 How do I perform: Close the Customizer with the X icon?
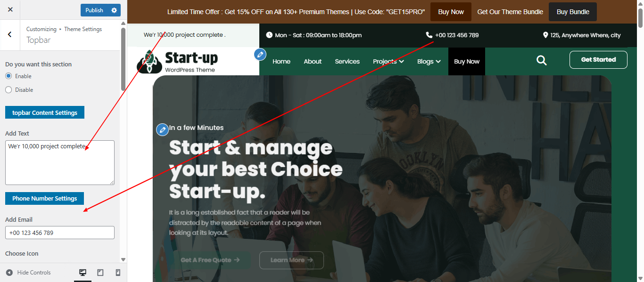point(10,10)
